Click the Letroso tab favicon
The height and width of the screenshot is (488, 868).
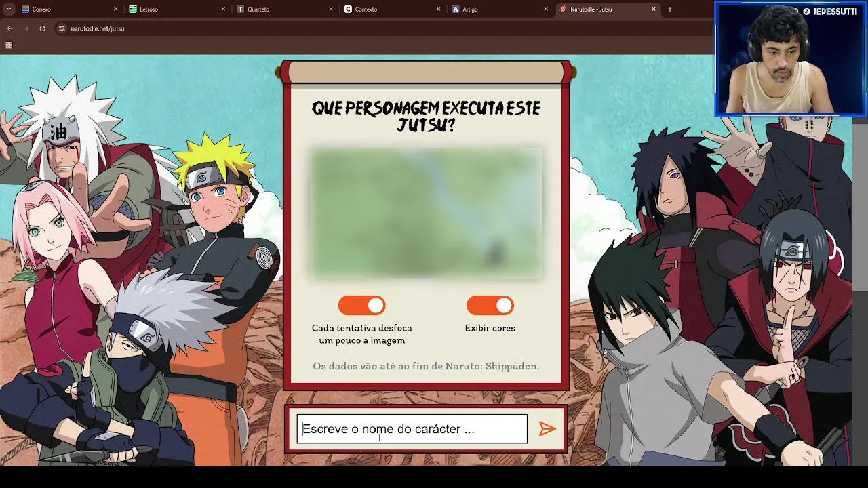(x=133, y=9)
